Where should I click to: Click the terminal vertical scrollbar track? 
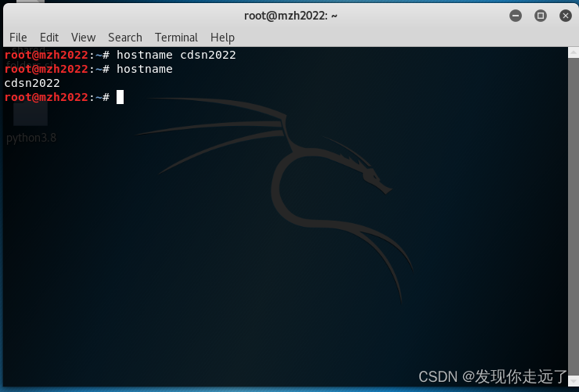click(573, 218)
